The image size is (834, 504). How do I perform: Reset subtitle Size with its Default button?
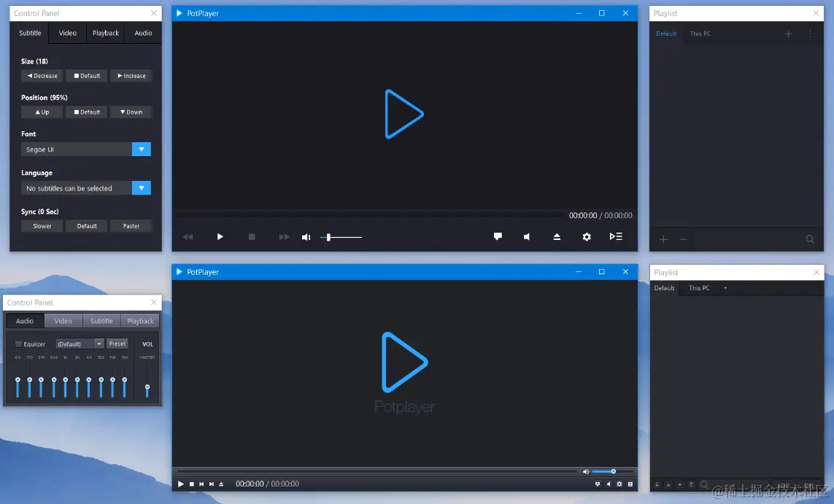point(87,76)
